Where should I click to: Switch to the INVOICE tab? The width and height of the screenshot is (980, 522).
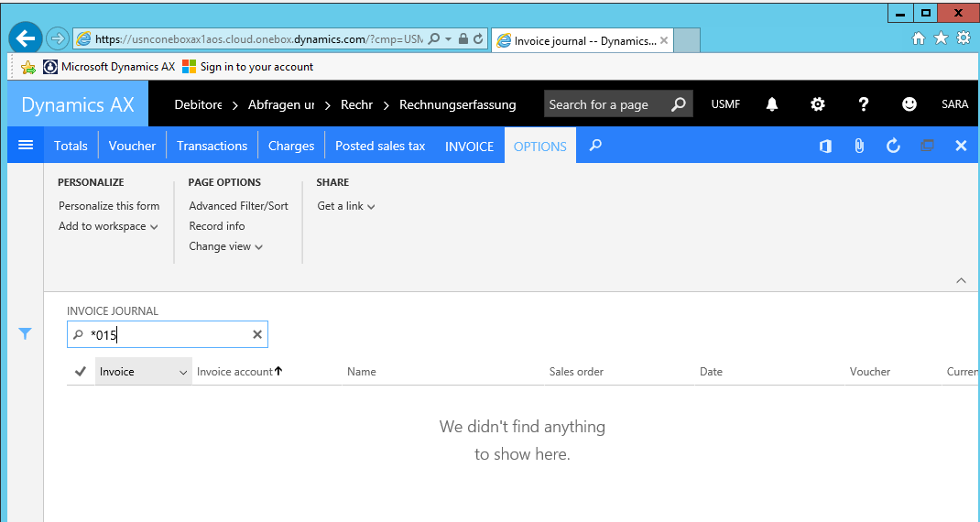(x=469, y=146)
